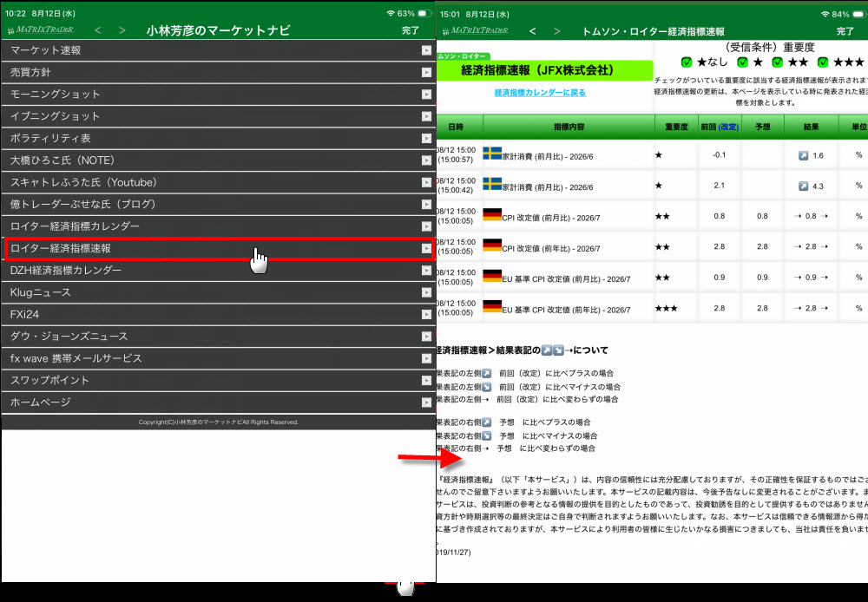Click 経済指標速報（JFX株式会社）green banner
Viewport: 868px width, 602px height.
pyautogui.click(x=545, y=70)
